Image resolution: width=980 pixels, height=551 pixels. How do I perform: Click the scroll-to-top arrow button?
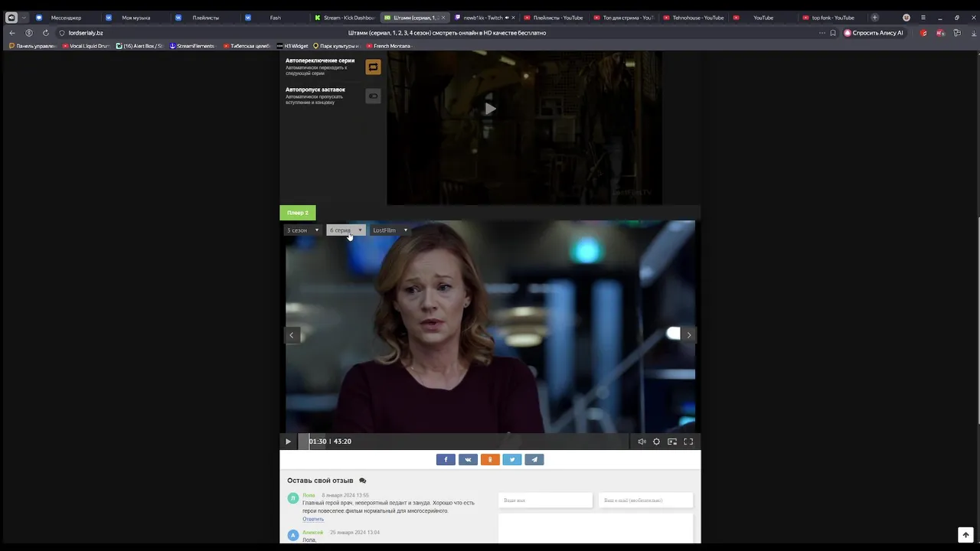pos(965,535)
